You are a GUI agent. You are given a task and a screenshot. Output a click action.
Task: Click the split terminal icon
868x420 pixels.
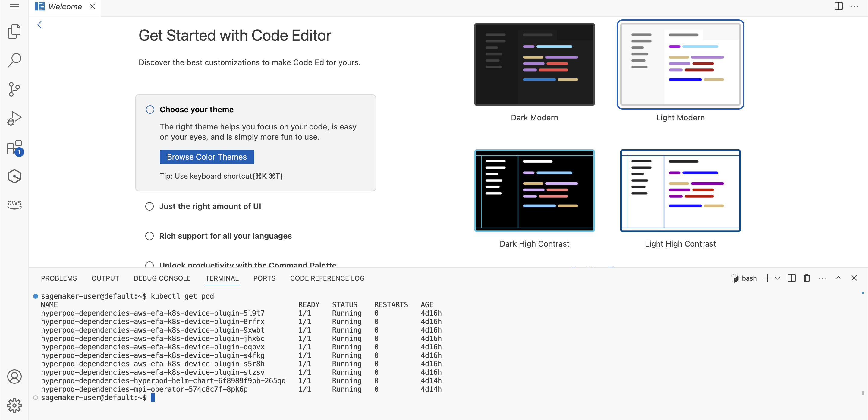click(x=791, y=278)
